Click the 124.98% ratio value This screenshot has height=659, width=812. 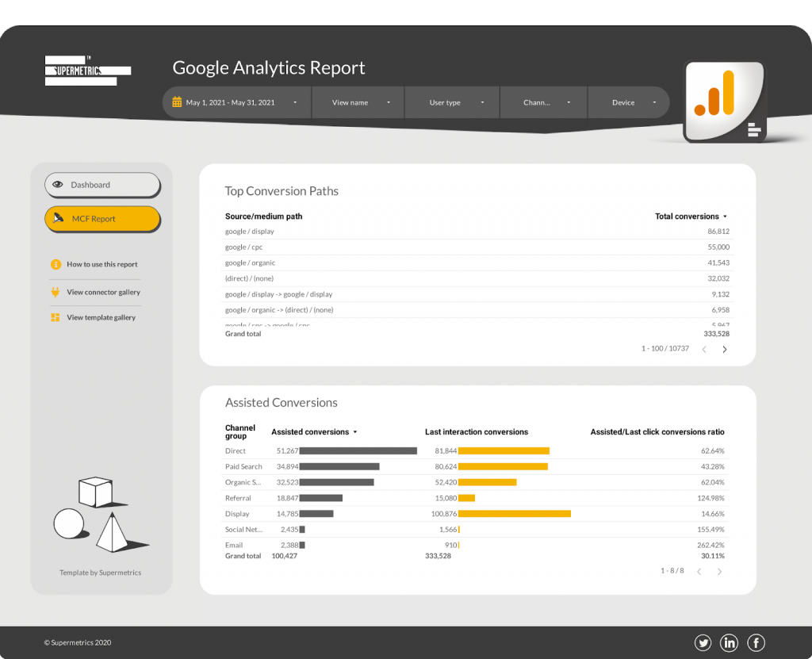click(710, 498)
